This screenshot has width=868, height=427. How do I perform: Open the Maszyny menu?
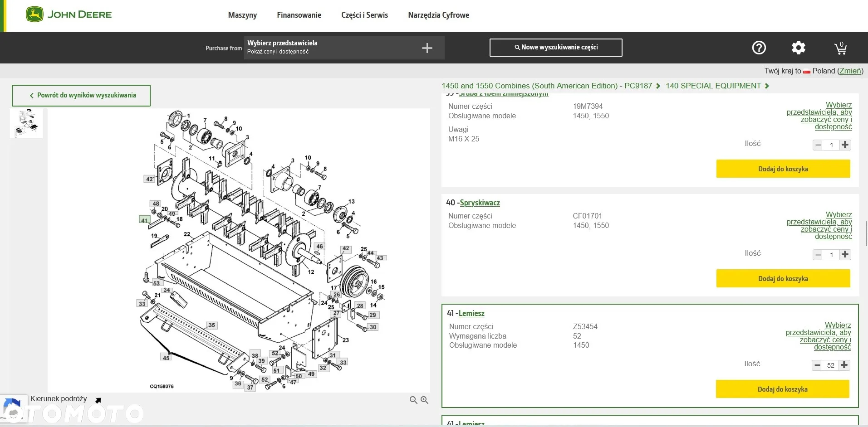pos(242,15)
